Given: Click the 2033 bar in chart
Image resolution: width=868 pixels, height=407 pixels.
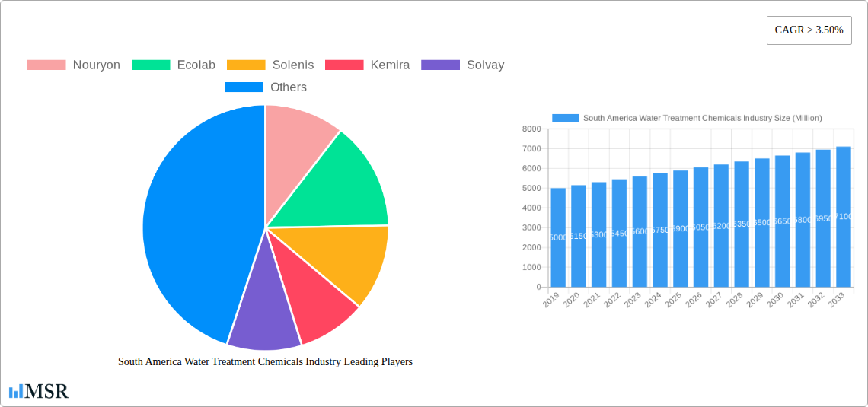Looking at the screenshot, I should pyautogui.click(x=843, y=217).
